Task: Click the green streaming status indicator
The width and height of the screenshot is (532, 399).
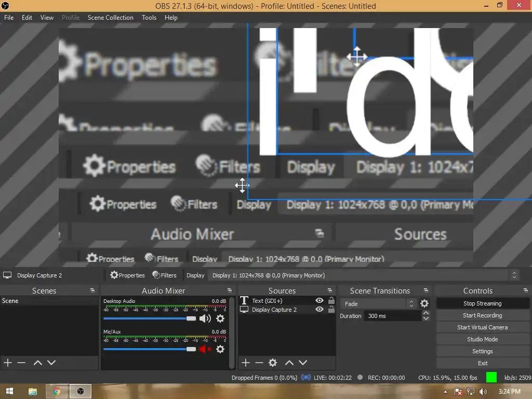Action: (491, 377)
